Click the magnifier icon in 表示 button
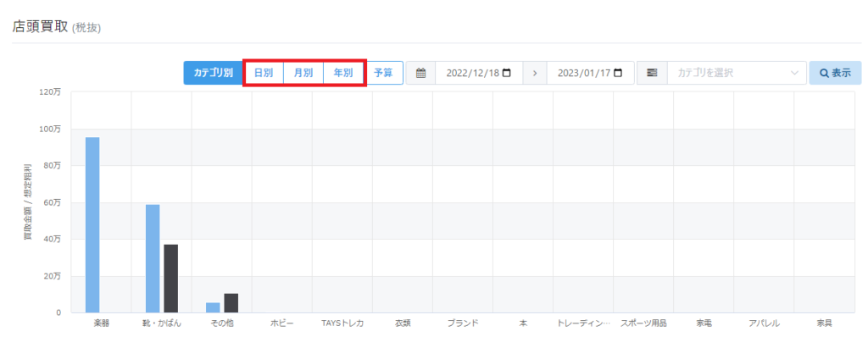Image resolution: width=868 pixels, height=337 pixels. [x=824, y=73]
